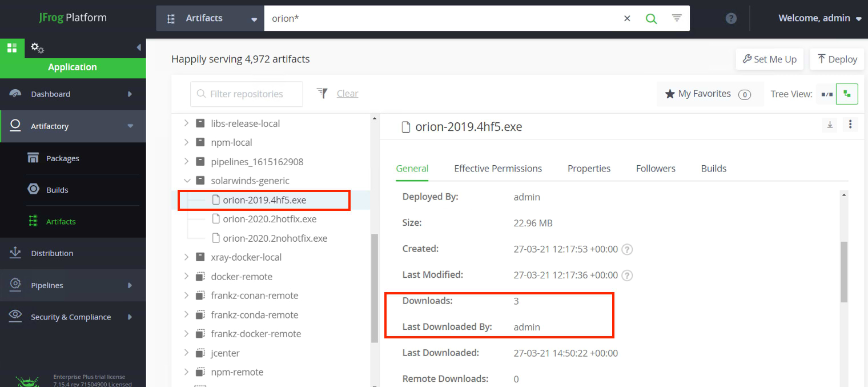Click the Filter repositories input field

(x=247, y=94)
